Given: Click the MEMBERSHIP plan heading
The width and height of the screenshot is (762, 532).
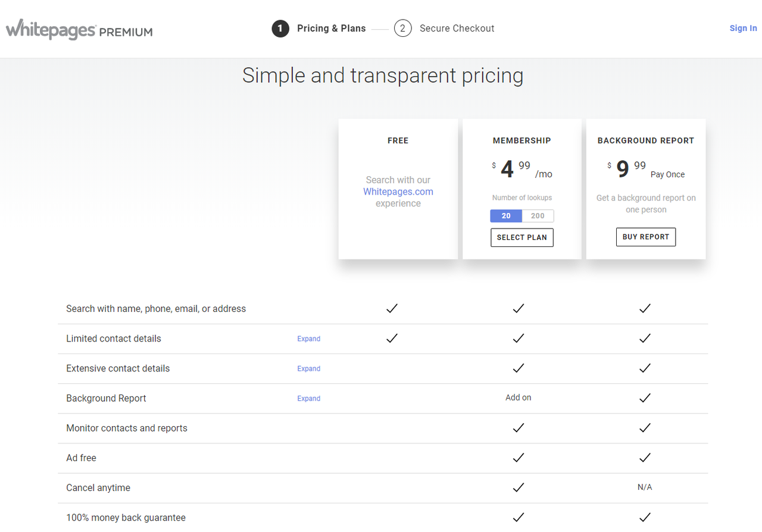Looking at the screenshot, I should tap(522, 141).
